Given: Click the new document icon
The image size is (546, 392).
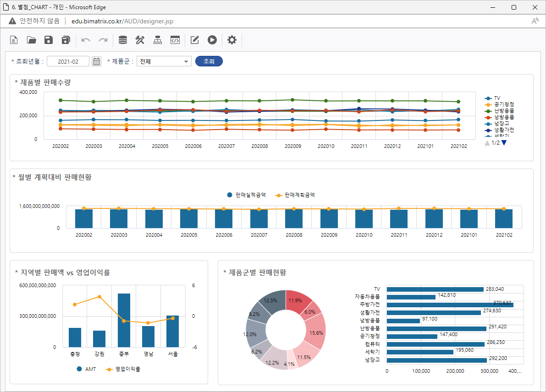Looking at the screenshot, I should 14,40.
